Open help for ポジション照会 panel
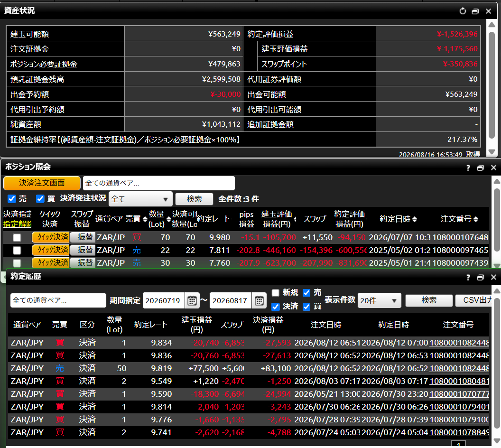 point(468,168)
